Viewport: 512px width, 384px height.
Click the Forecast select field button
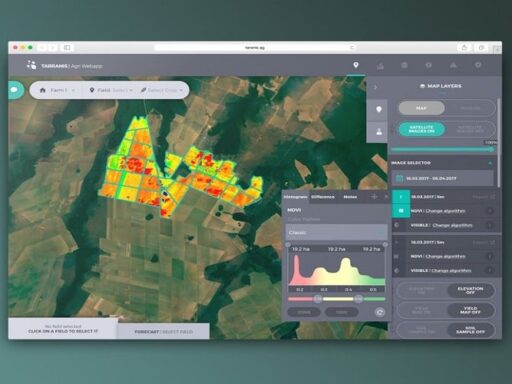pyautogui.click(x=164, y=332)
